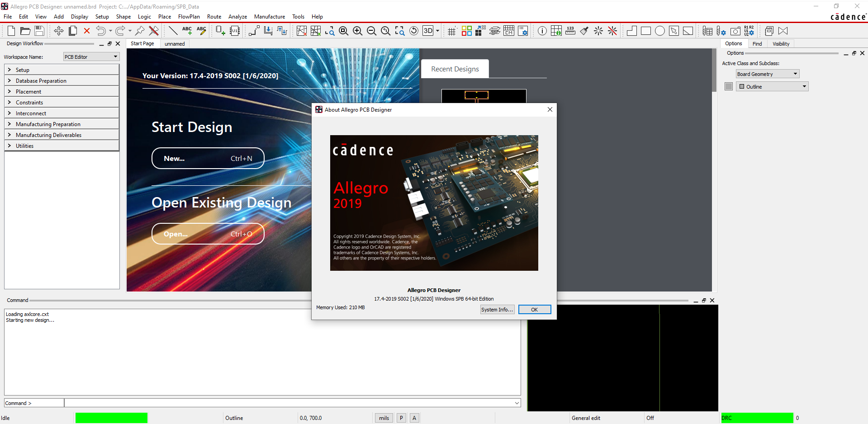Toggle the P button in status bar

tap(401, 418)
